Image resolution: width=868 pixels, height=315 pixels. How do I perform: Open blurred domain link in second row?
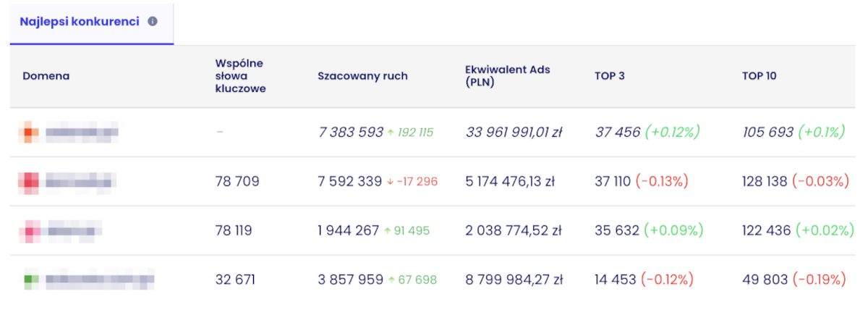80,182
